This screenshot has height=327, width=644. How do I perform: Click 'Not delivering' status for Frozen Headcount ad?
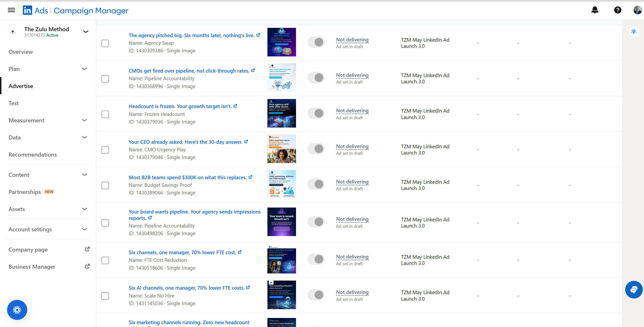tap(352, 111)
